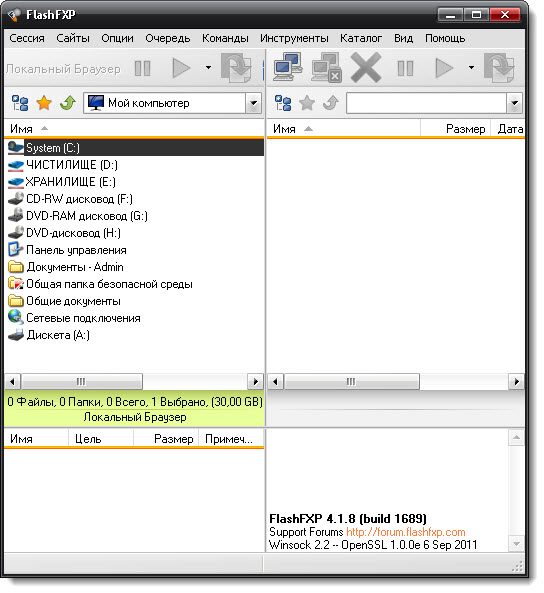Click the left pane folder tree icon

click(x=20, y=103)
